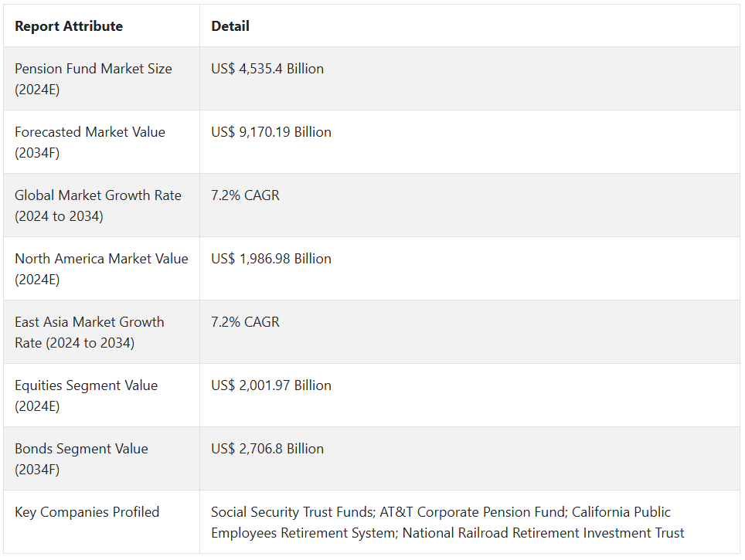The width and height of the screenshot is (745, 560).
Task: Select the Equities Segment Value label
Action: point(86,395)
